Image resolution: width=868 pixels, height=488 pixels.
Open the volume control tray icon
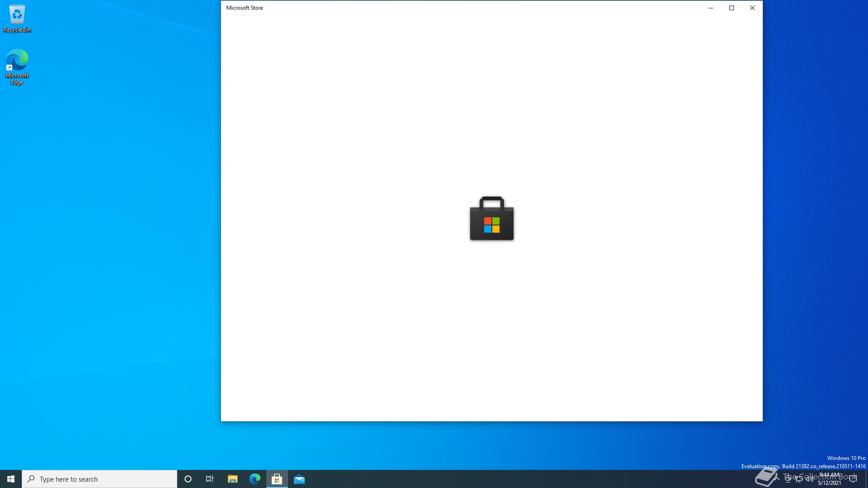810,479
